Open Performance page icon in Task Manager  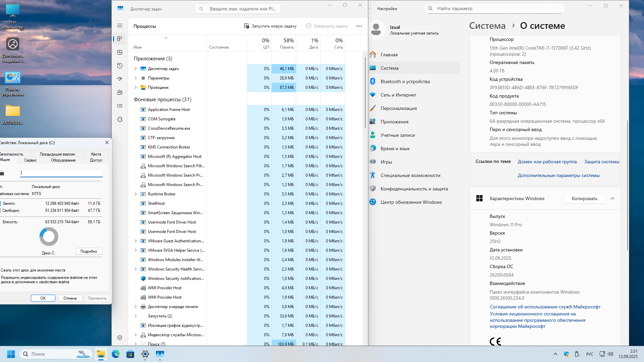tap(120, 52)
